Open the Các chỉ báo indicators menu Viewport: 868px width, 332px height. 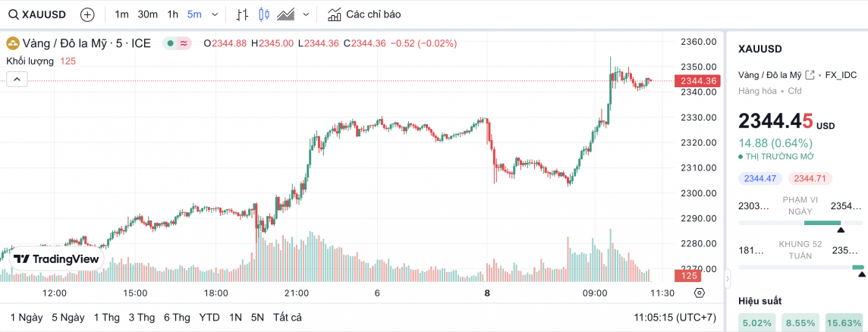[364, 14]
